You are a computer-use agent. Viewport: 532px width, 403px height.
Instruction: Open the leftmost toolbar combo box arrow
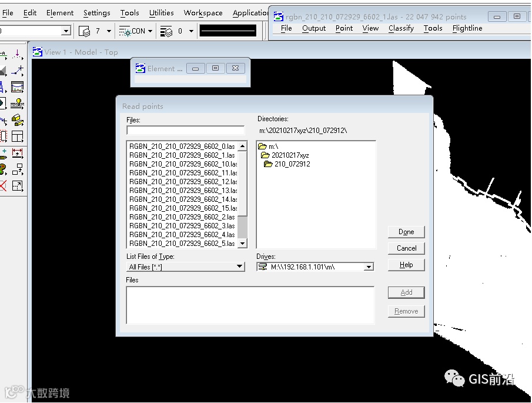[66, 31]
